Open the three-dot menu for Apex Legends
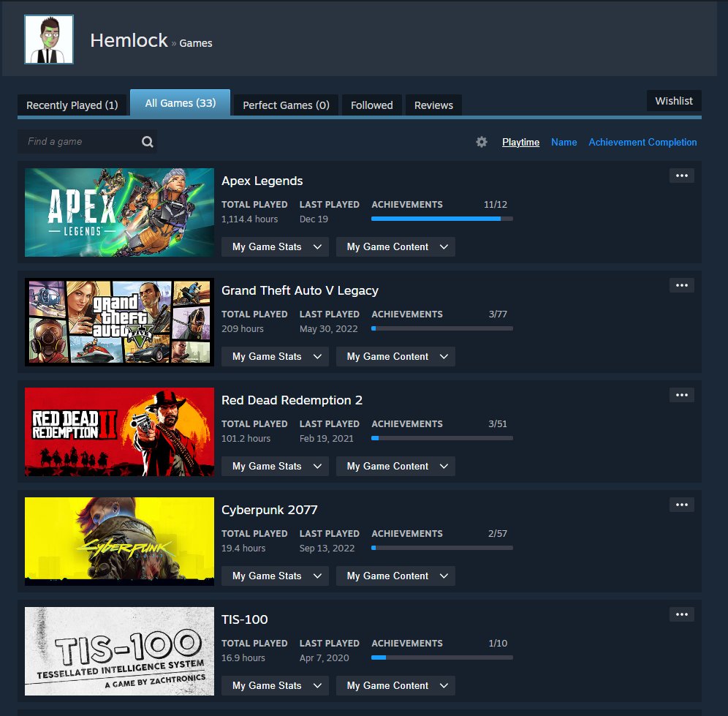Viewport: 728px width, 716px height. pyautogui.click(x=681, y=176)
